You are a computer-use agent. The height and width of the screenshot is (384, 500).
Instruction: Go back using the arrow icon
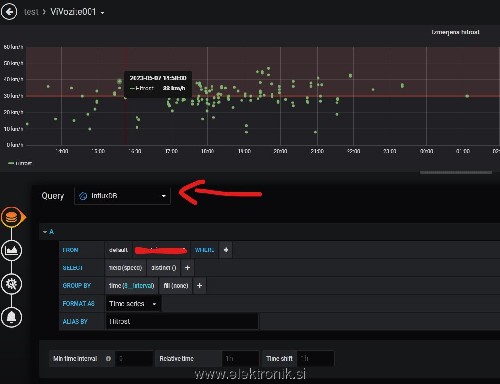coord(9,12)
